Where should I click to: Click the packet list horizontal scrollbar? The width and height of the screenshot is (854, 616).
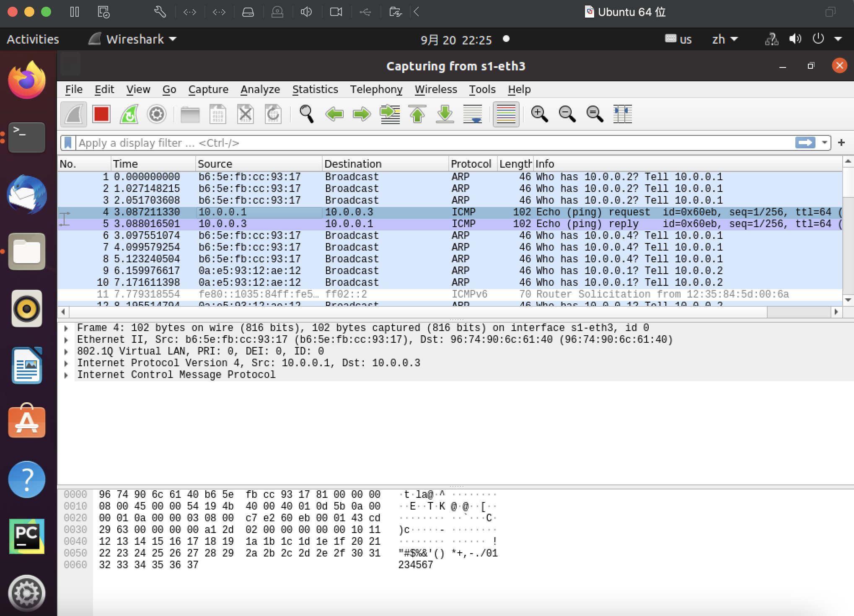[x=419, y=312]
